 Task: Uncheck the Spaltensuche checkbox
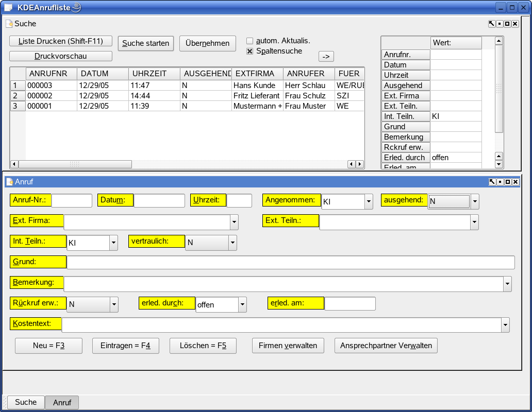pyautogui.click(x=250, y=51)
